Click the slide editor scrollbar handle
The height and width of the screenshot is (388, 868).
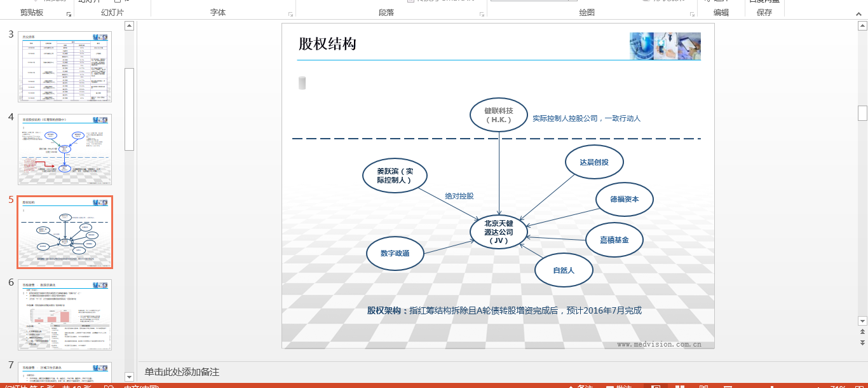862,113
